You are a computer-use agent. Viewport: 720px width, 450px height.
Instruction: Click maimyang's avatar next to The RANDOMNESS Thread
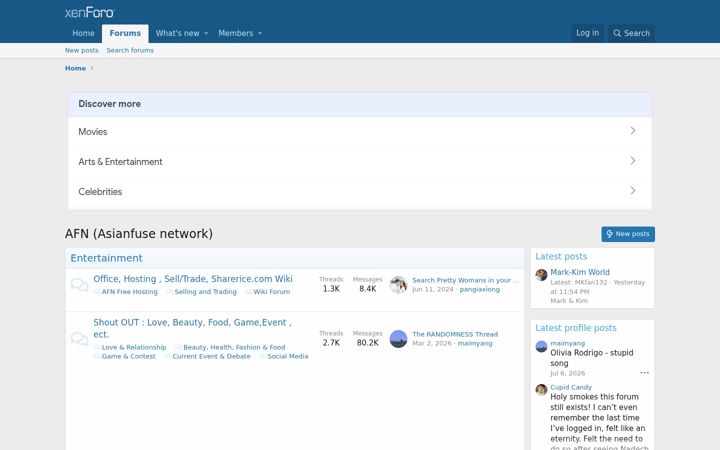(x=398, y=339)
